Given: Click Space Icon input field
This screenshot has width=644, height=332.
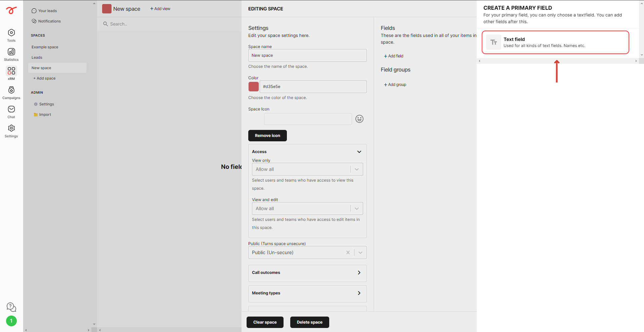Looking at the screenshot, I should tap(308, 119).
